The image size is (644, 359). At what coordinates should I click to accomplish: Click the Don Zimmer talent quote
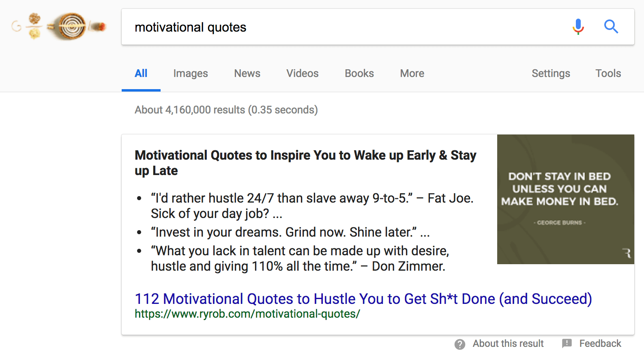pyautogui.click(x=300, y=259)
